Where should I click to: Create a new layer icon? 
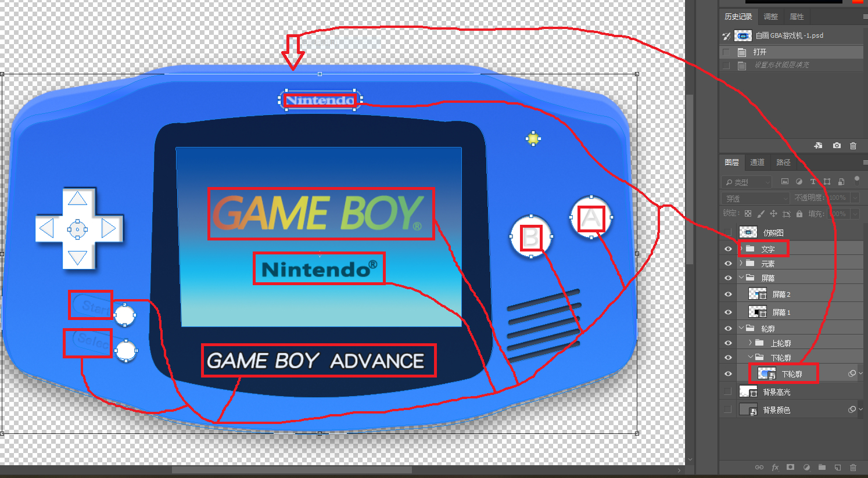[837, 467]
